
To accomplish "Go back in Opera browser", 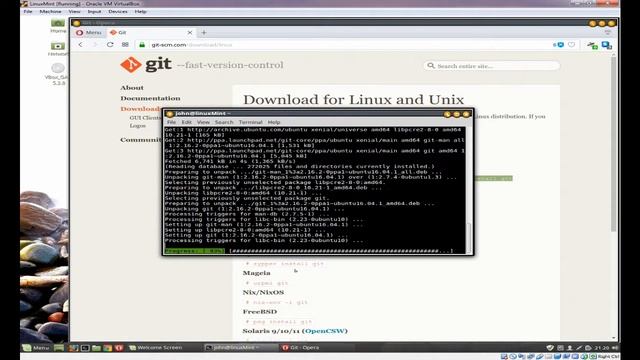I will [x=80, y=44].
